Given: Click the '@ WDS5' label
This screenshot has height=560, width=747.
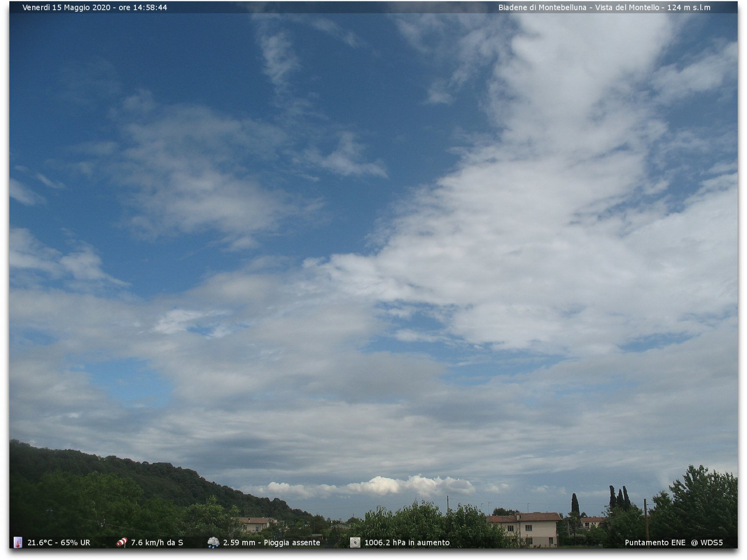Looking at the screenshot, I should 707,543.
